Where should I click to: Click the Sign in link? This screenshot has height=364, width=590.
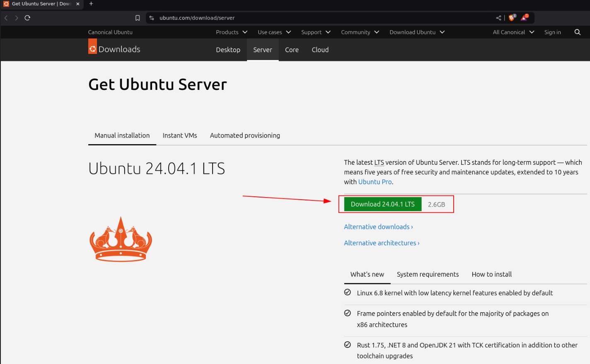552,32
